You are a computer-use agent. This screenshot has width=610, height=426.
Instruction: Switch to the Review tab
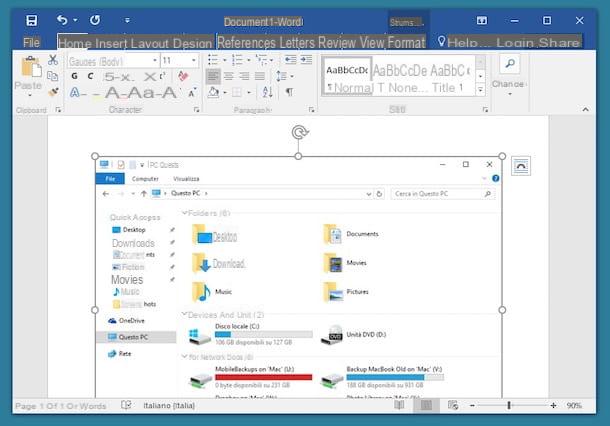337,43
